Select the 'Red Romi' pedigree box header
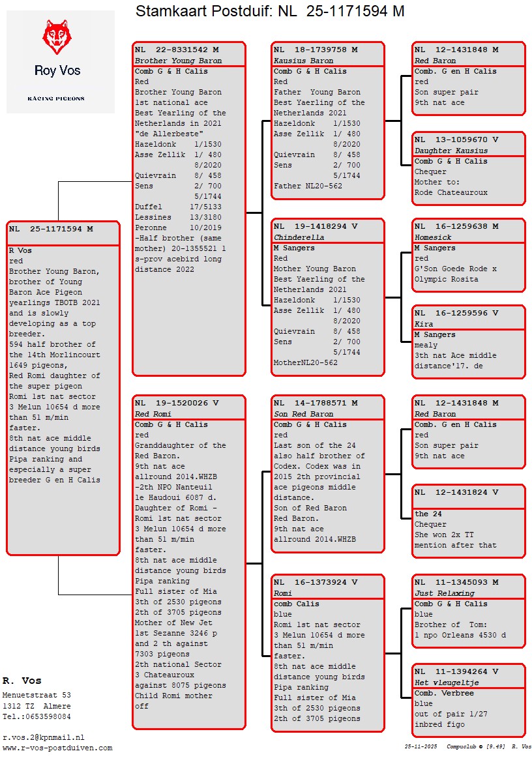The image size is (532, 764). [x=189, y=408]
